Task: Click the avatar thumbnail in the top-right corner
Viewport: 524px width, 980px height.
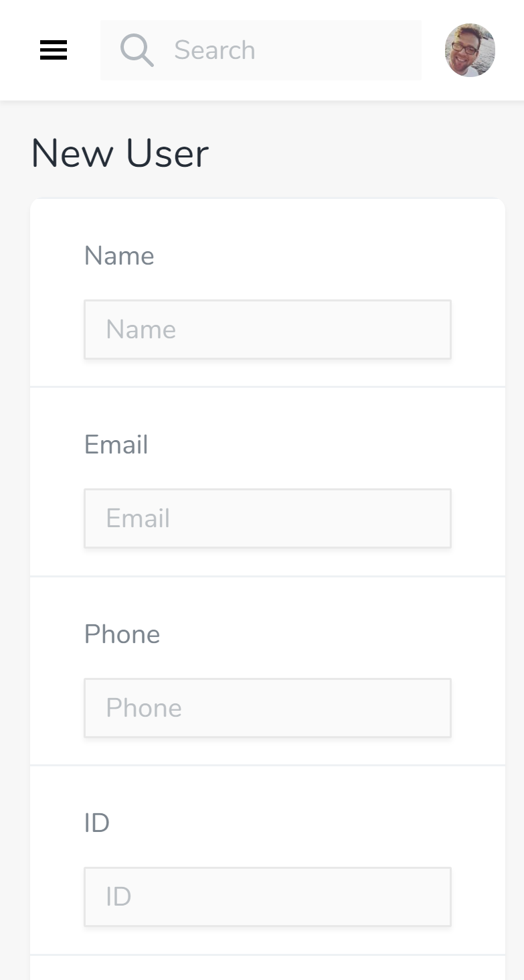Action: [x=470, y=50]
